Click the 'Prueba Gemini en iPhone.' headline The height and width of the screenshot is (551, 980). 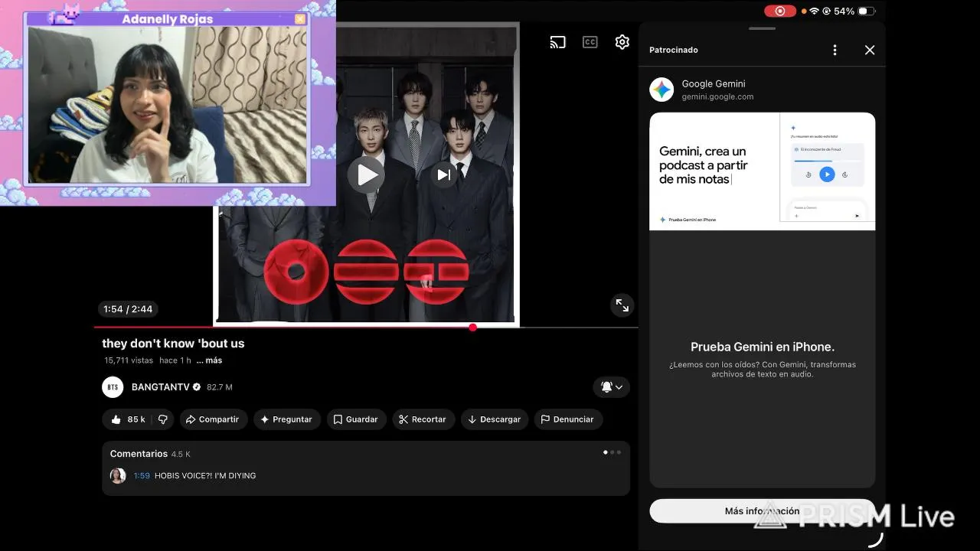[763, 347]
